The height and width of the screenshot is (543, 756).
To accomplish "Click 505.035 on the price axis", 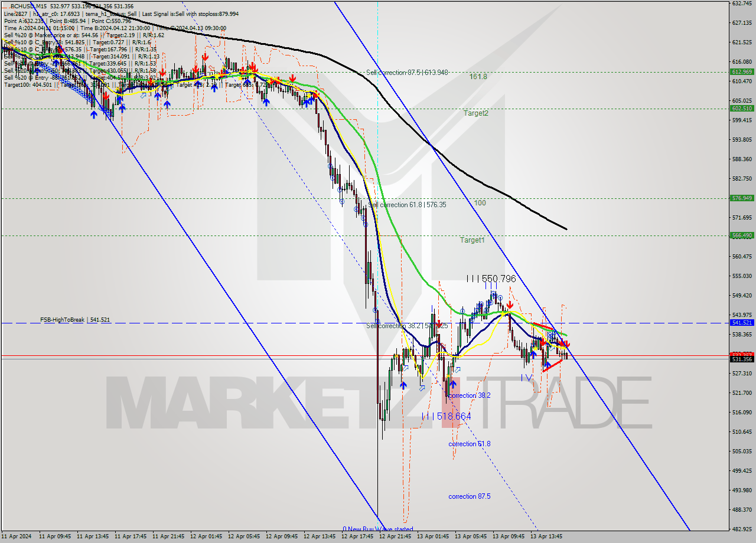I will click(742, 452).
